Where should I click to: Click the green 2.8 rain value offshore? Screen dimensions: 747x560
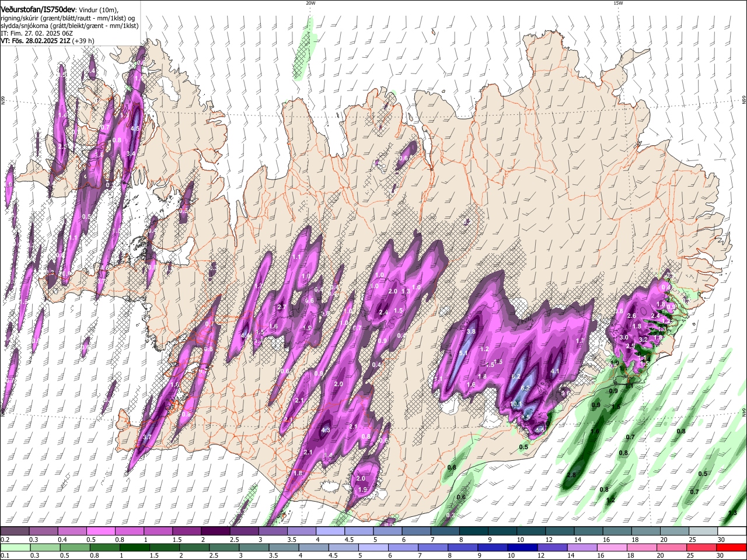click(x=571, y=475)
